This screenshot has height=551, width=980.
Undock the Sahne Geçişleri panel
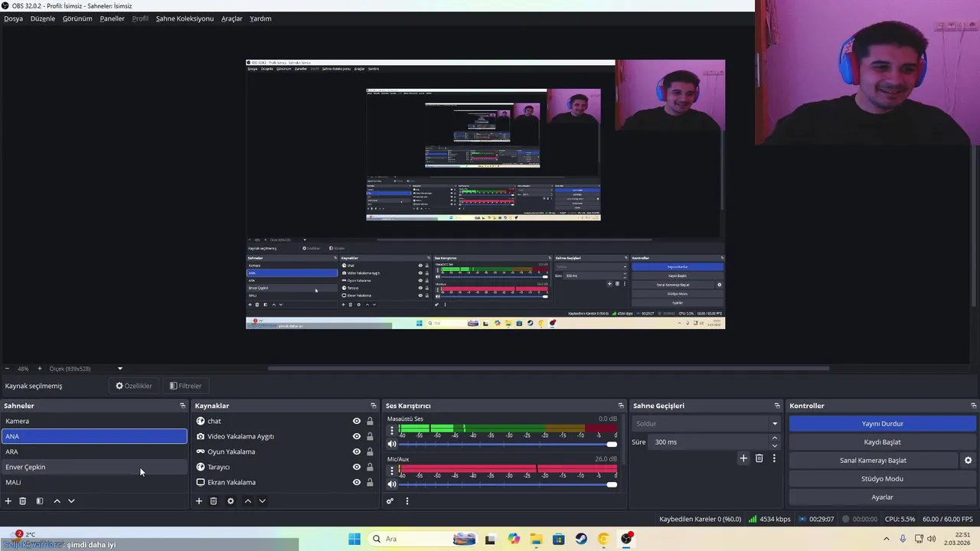coord(777,406)
